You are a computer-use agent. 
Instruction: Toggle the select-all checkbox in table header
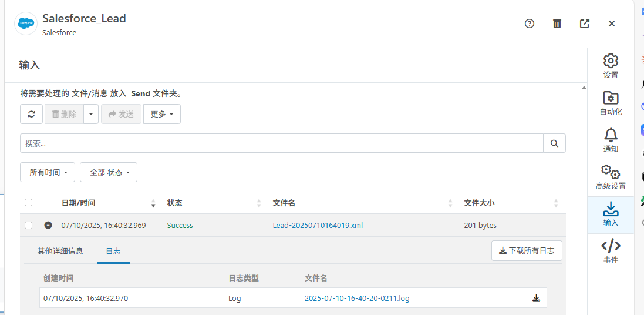(x=28, y=203)
